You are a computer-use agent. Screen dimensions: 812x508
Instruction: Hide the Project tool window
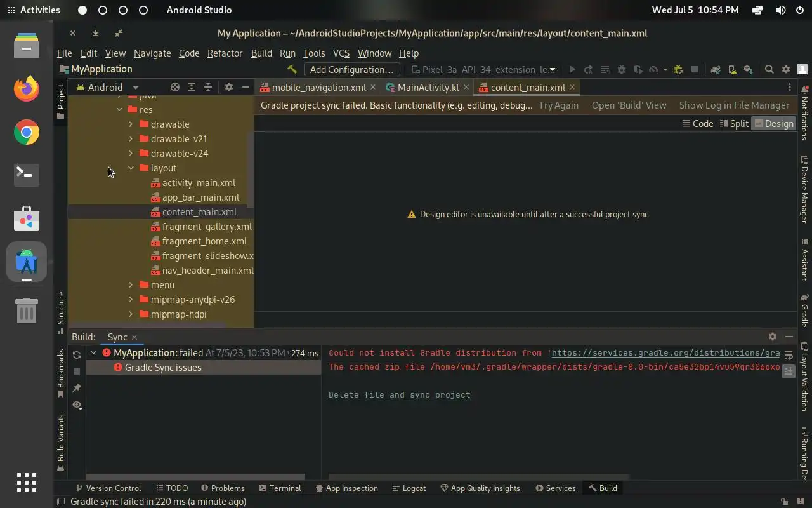(x=246, y=87)
